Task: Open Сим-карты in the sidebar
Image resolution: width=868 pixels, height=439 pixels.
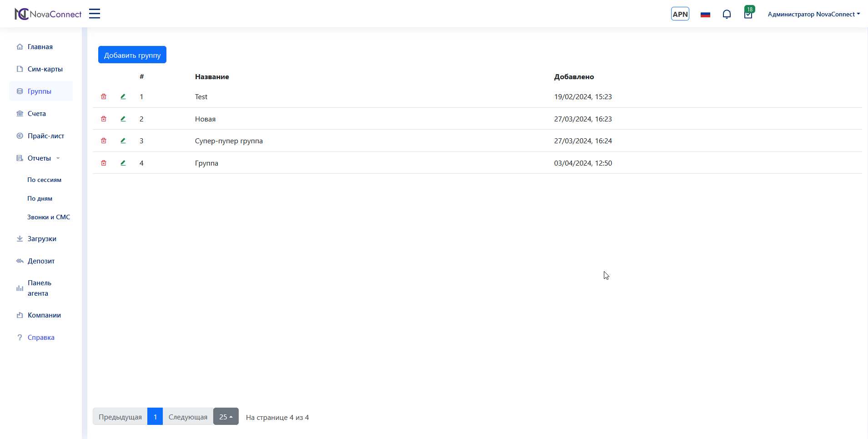Action: (45, 69)
